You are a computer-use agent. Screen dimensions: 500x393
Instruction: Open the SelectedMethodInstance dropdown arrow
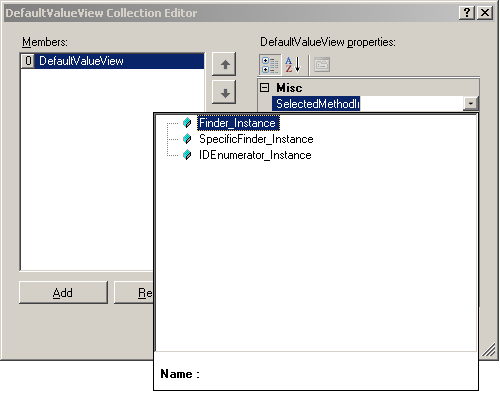[470, 104]
